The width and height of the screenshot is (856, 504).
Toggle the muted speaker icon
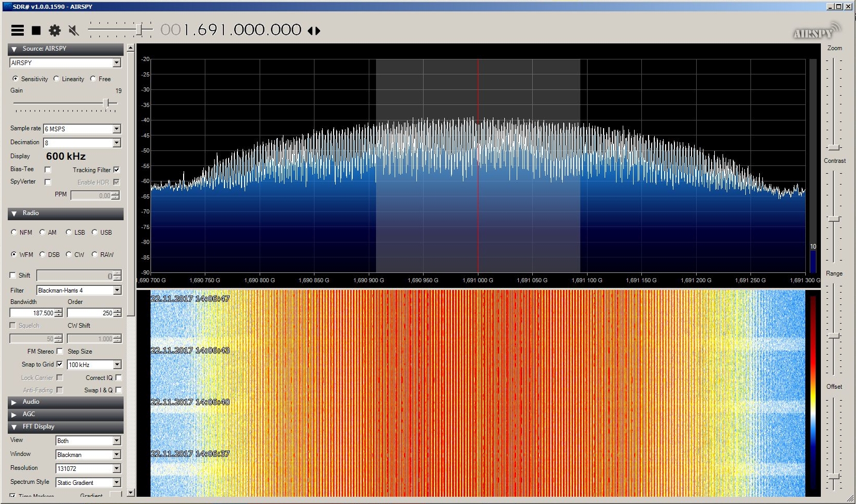[x=74, y=30]
